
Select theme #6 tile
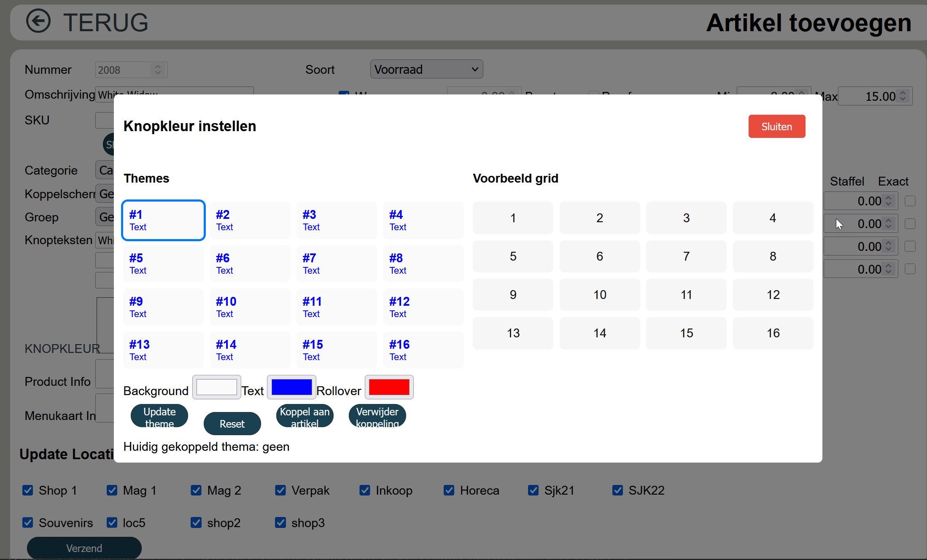click(x=250, y=264)
